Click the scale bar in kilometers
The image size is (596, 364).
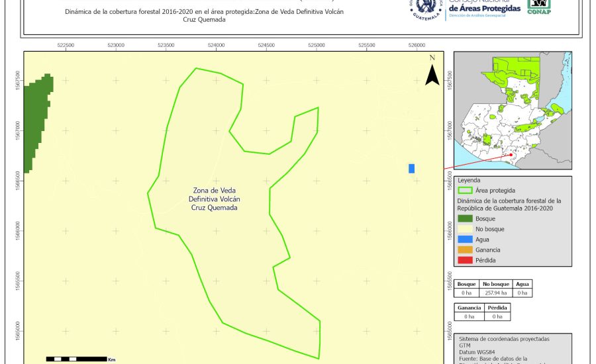coord(76,359)
